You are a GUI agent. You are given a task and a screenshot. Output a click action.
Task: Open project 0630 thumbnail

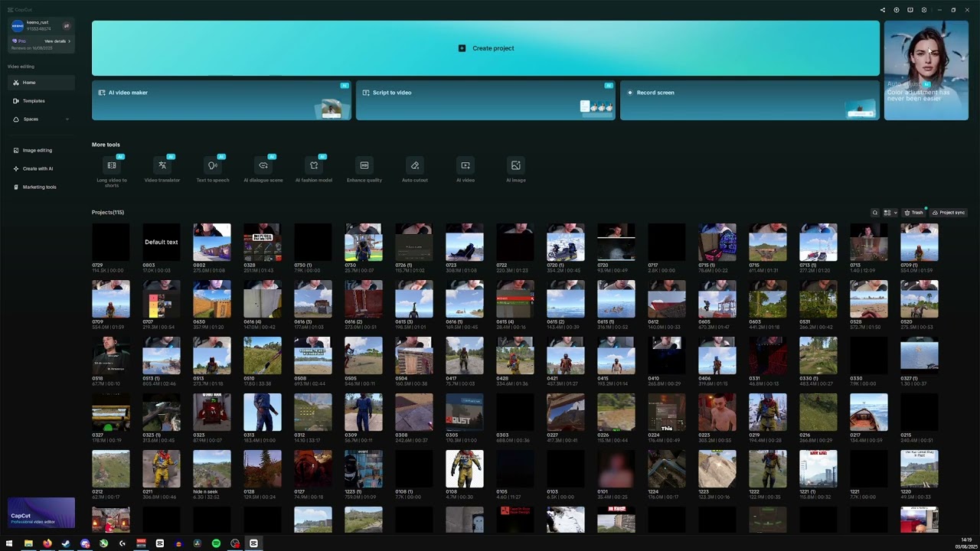[x=212, y=299]
